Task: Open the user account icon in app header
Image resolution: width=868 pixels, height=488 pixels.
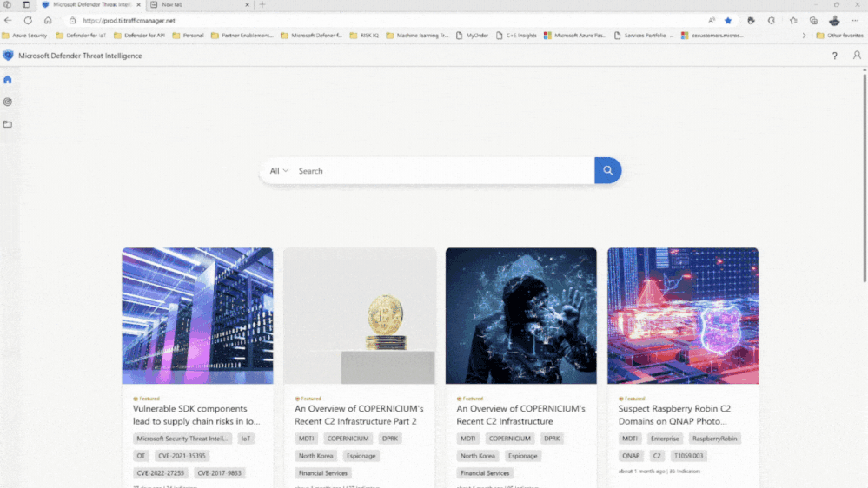Action: pyautogui.click(x=857, y=56)
